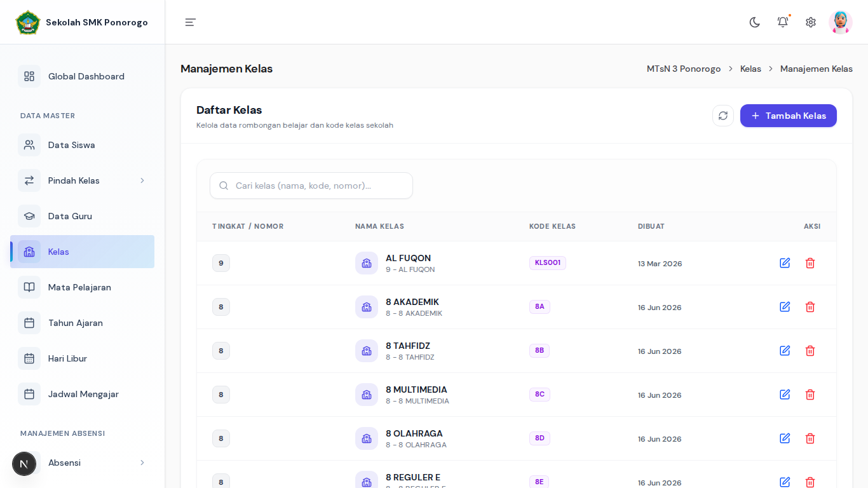Click the Nama Kelas column header
Screen dimensions: 868x488
379,226
